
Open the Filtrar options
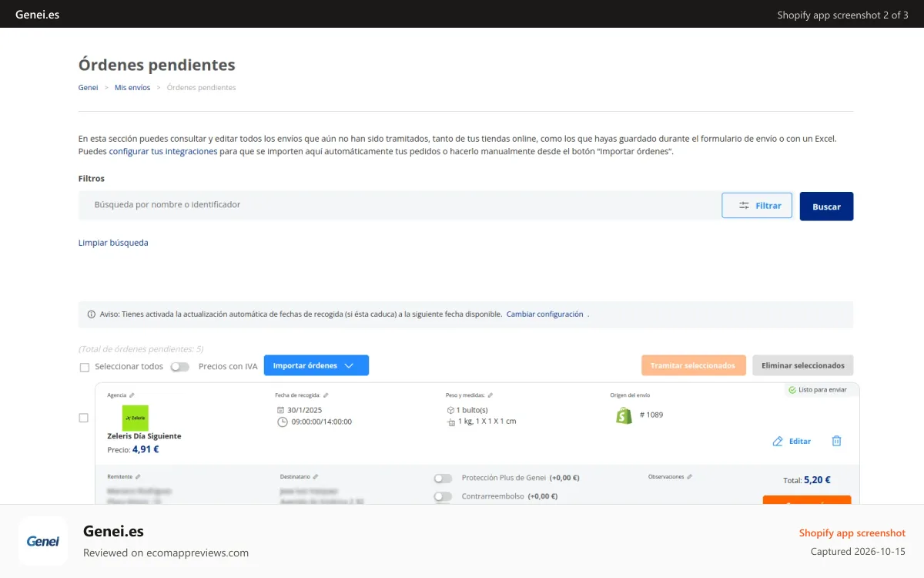click(757, 206)
